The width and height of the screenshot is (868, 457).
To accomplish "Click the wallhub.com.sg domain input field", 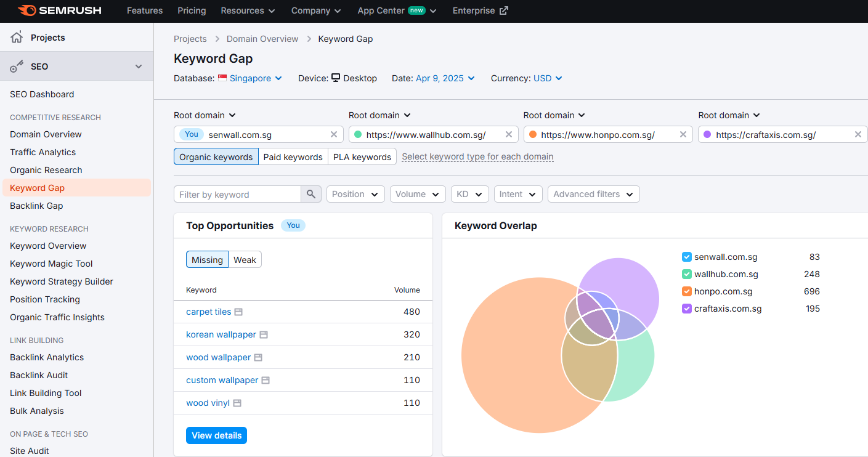I will [x=432, y=134].
